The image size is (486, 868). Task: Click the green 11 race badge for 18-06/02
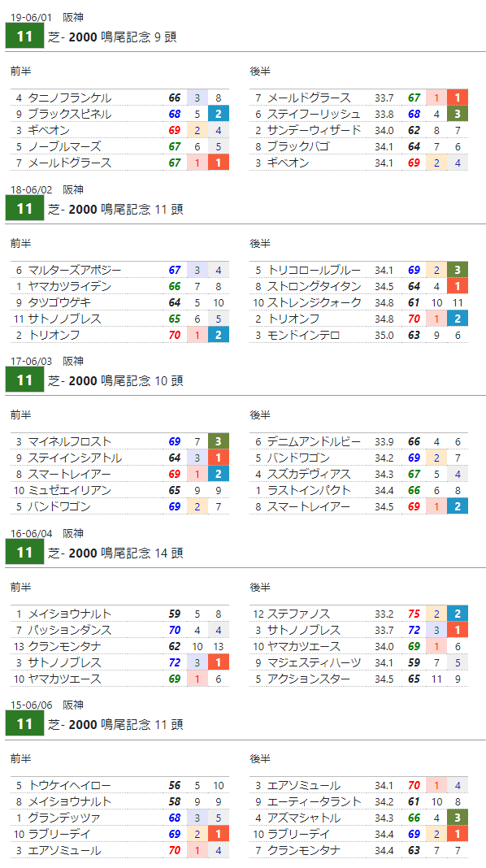[24, 209]
